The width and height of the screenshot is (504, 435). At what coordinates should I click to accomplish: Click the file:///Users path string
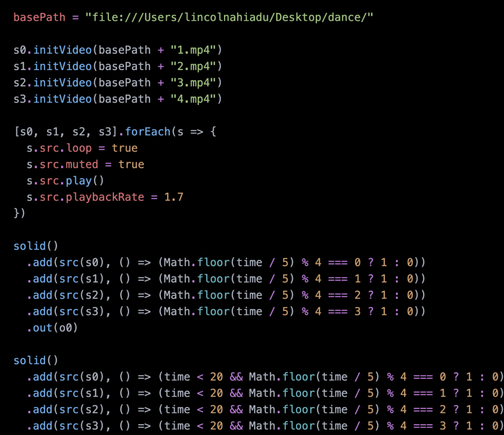click(x=229, y=17)
